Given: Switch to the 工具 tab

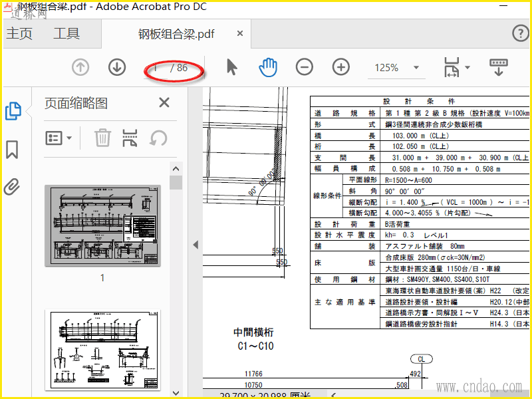Looking at the screenshot, I should tap(66, 34).
